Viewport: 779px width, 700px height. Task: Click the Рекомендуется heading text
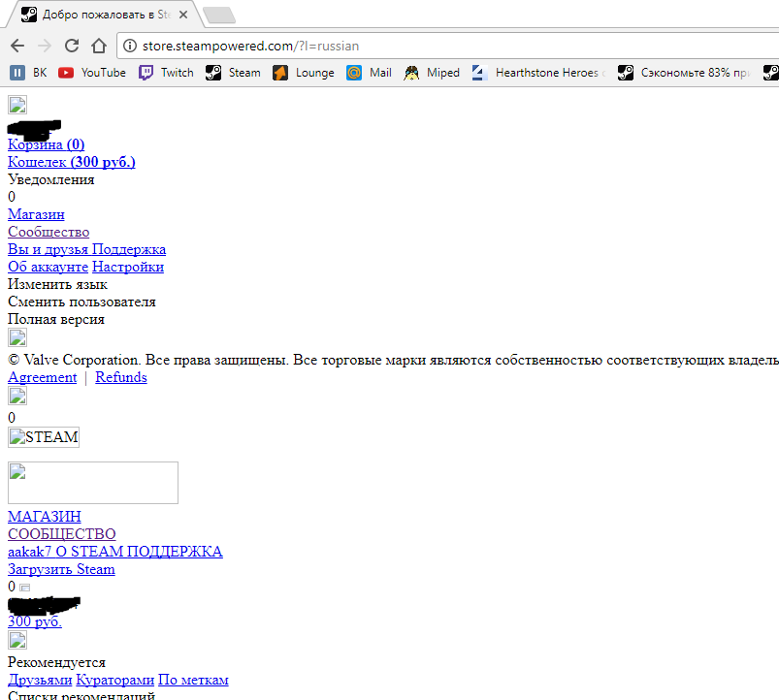tap(56, 662)
